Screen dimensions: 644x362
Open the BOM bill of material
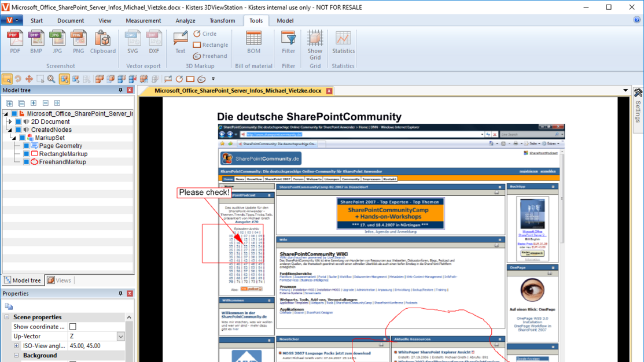tap(253, 42)
